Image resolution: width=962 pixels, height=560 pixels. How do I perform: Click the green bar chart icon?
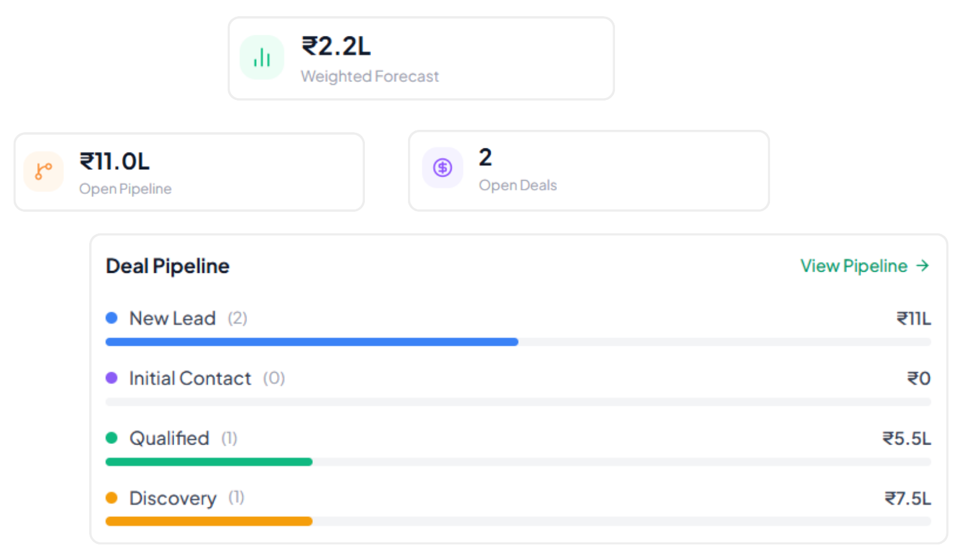262,57
